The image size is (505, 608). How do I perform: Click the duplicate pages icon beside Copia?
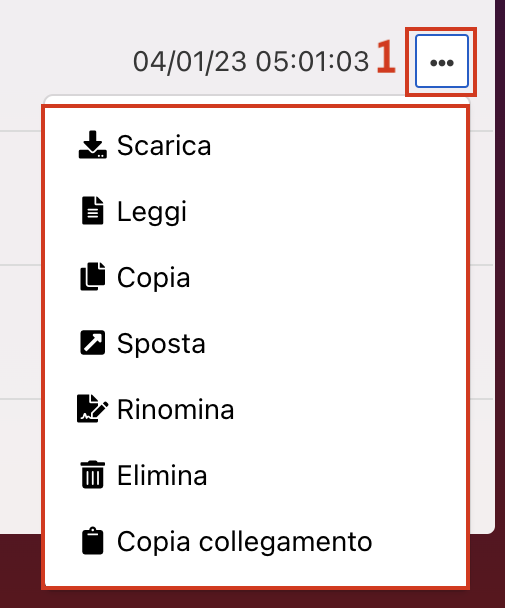click(93, 277)
